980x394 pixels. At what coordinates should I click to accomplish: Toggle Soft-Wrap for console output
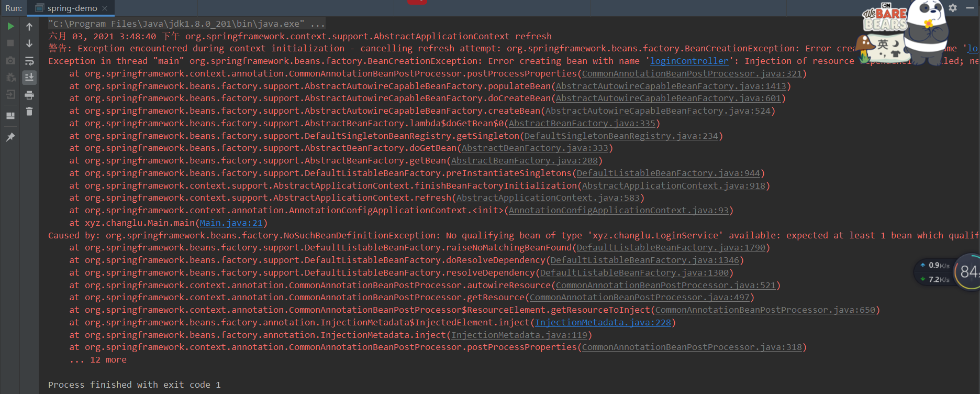click(x=29, y=61)
